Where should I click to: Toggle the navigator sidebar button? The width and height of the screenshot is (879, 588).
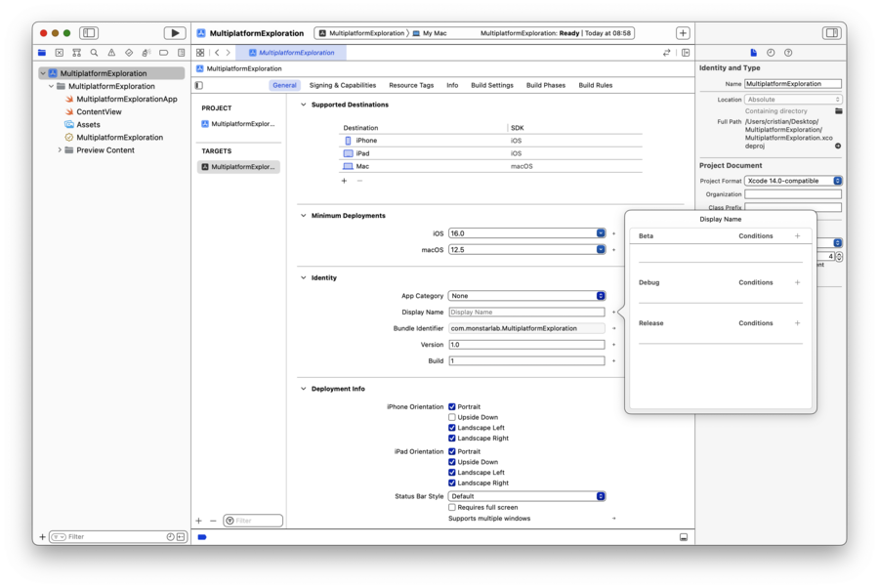(x=89, y=33)
